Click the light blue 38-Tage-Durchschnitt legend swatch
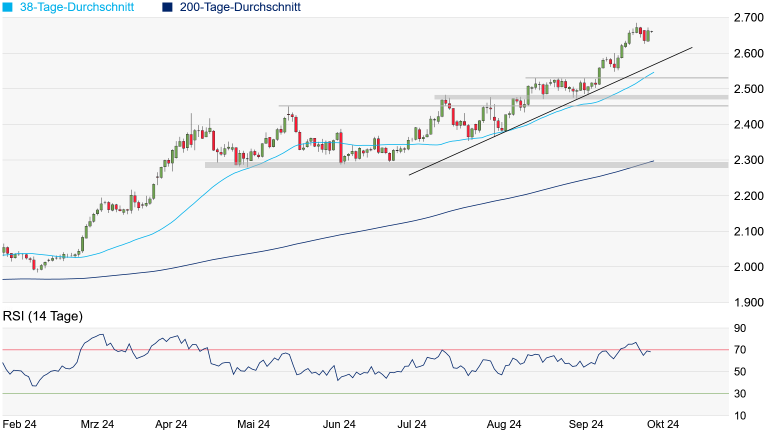The image size is (765, 430). coord(8,7)
